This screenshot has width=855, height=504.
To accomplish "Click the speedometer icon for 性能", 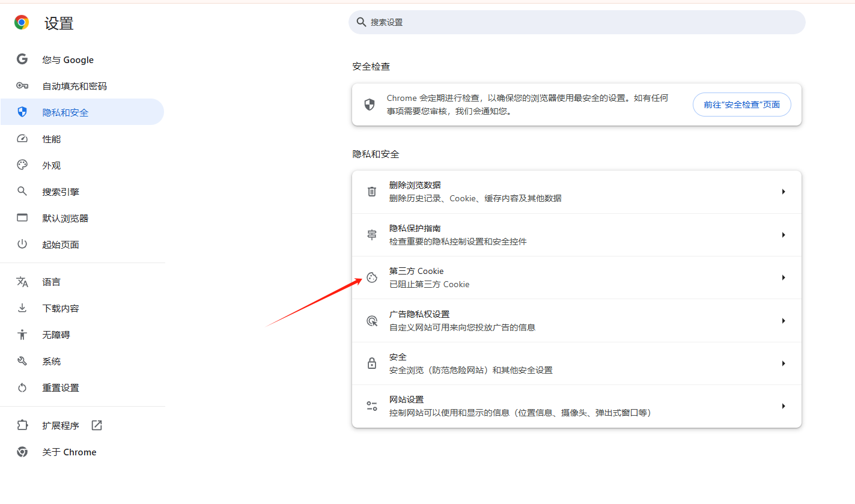I will (22, 139).
